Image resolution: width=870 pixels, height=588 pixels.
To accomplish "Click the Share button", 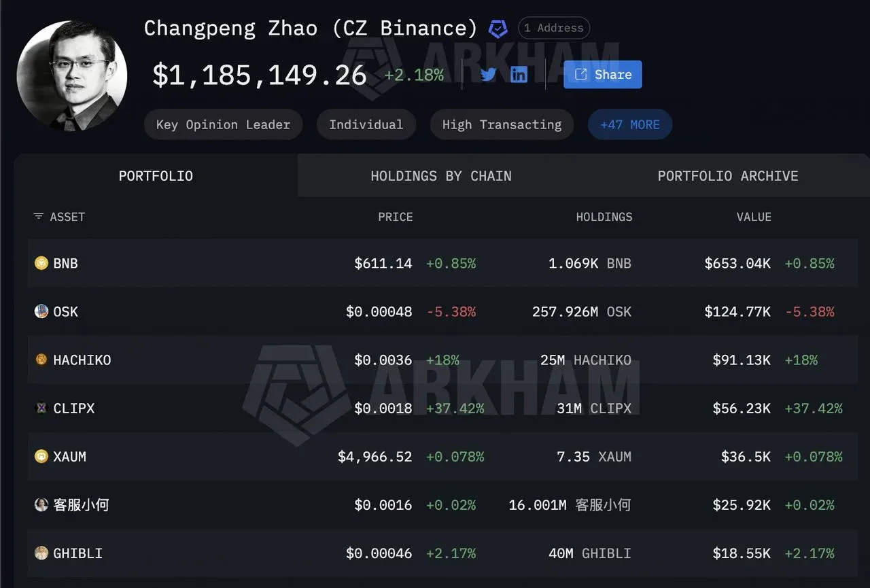I will pyautogui.click(x=602, y=75).
